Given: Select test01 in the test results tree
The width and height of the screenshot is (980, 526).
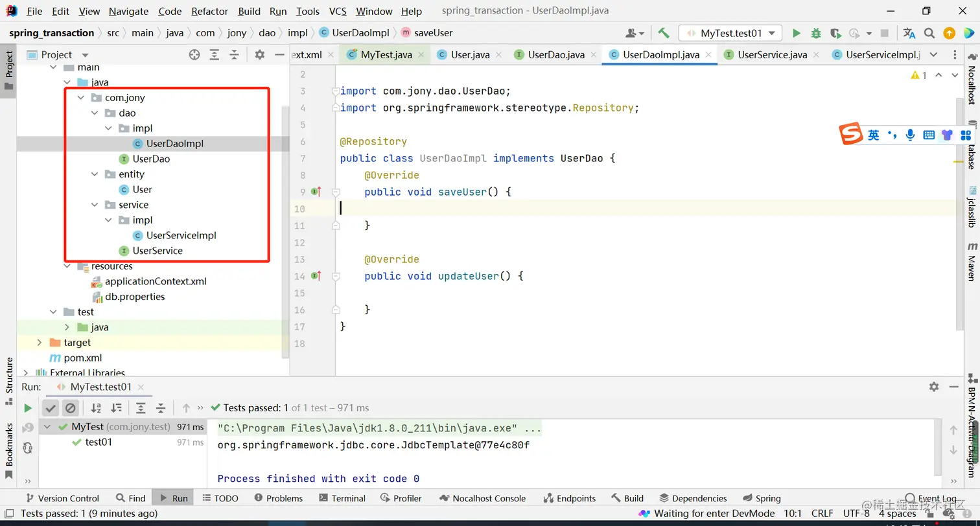Looking at the screenshot, I should pyautogui.click(x=99, y=442).
